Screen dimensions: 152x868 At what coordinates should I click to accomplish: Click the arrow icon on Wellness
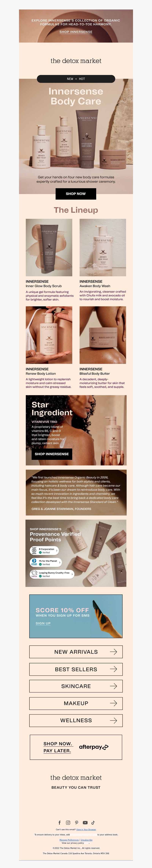pos(113,720)
